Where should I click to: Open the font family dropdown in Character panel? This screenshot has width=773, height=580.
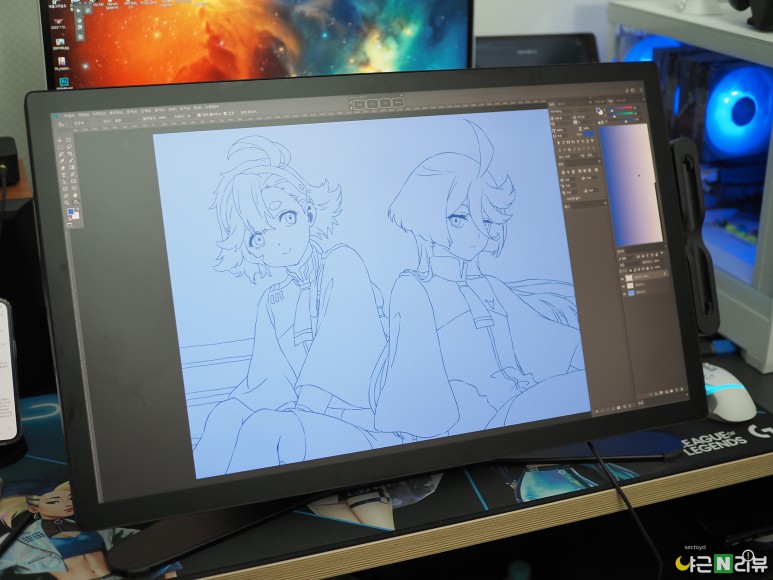[x=572, y=111]
